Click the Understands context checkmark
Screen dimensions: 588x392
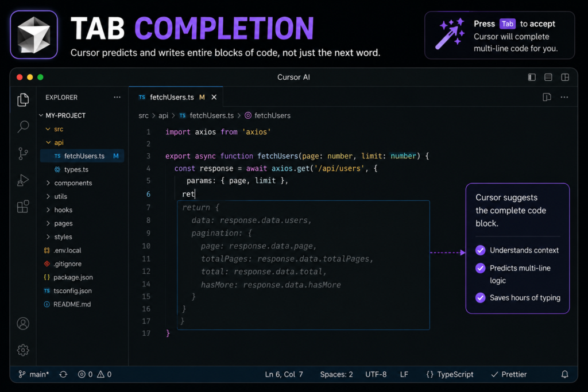(481, 250)
